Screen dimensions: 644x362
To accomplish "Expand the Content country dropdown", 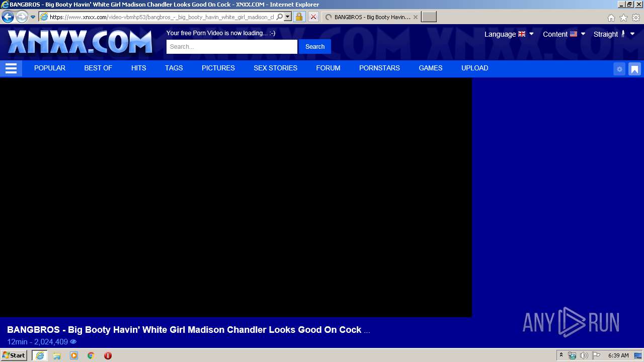I will click(583, 34).
